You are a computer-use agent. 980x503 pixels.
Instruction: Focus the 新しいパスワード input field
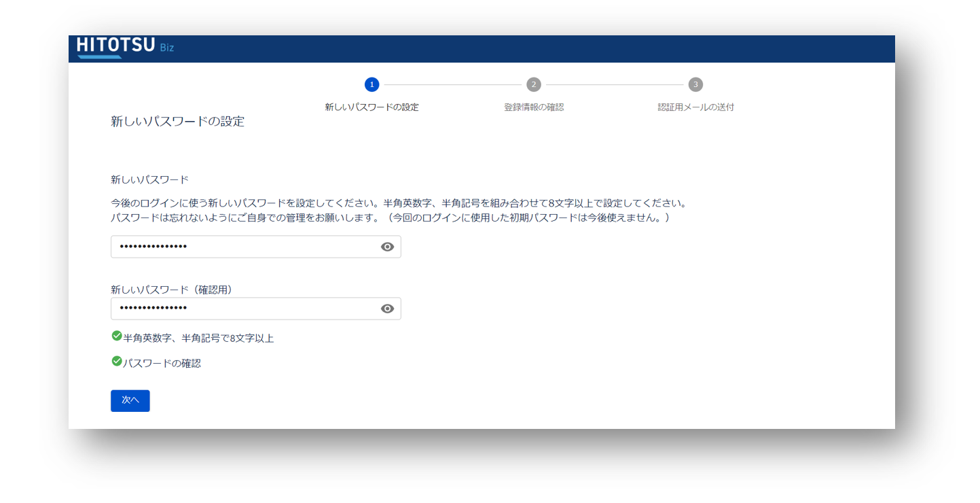point(255,247)
